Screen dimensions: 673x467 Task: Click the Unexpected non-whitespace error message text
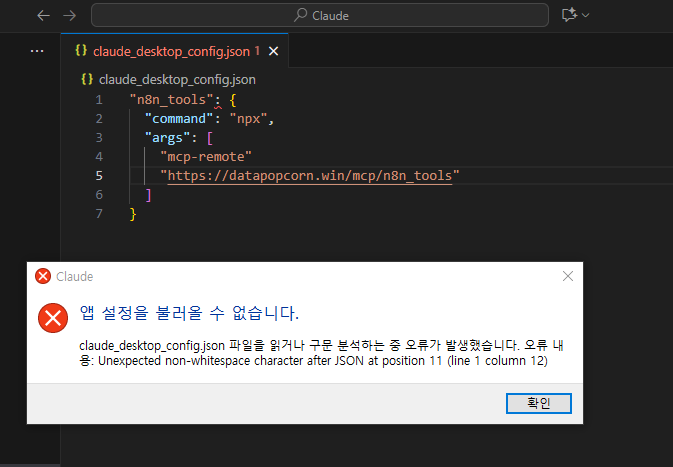coord(323,361)
